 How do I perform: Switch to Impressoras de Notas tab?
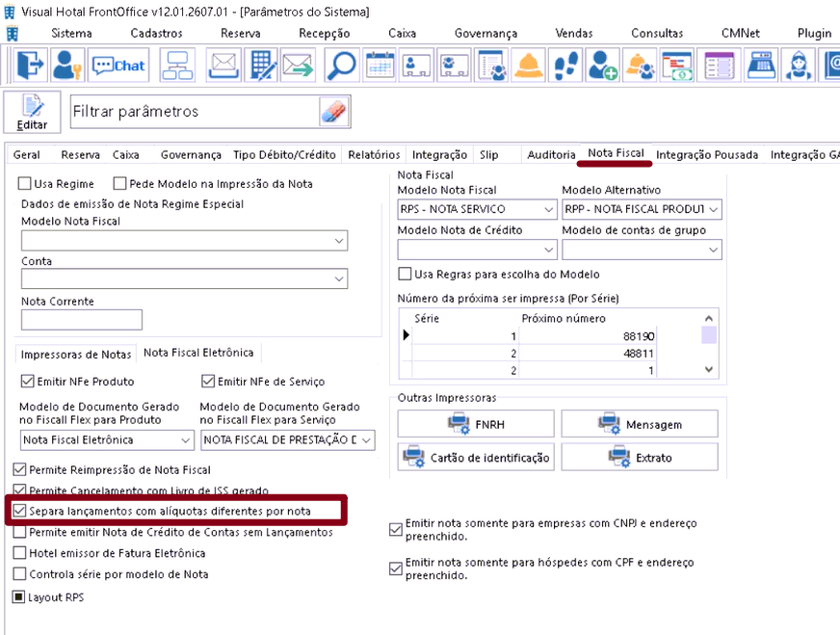point(76,355)
